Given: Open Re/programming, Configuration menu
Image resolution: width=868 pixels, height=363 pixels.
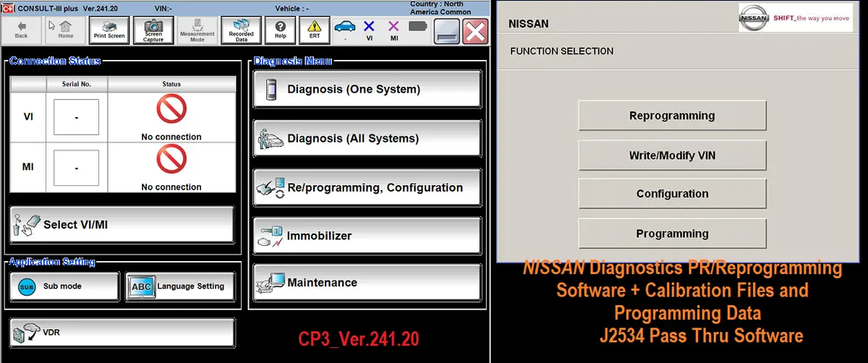Looking at the screenshot, I should pyautogui.click(x=367, y=187).
